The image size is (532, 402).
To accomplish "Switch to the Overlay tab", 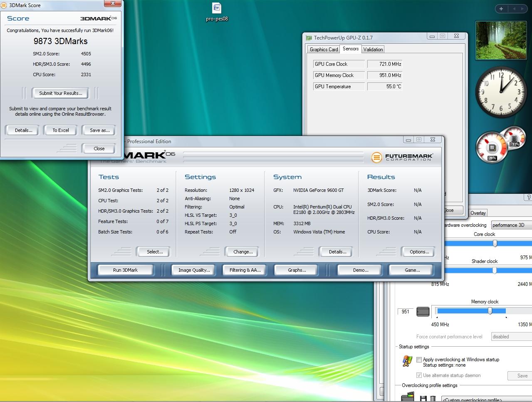I will pos(478,213).
